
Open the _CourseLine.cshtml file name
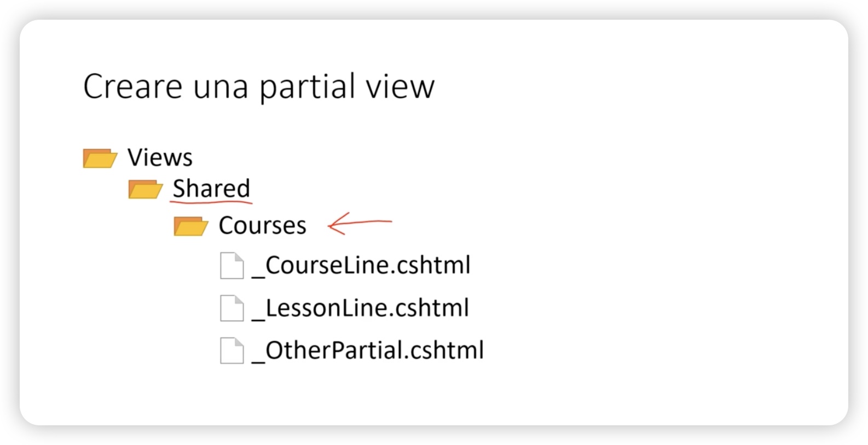[x=361, y=266]
